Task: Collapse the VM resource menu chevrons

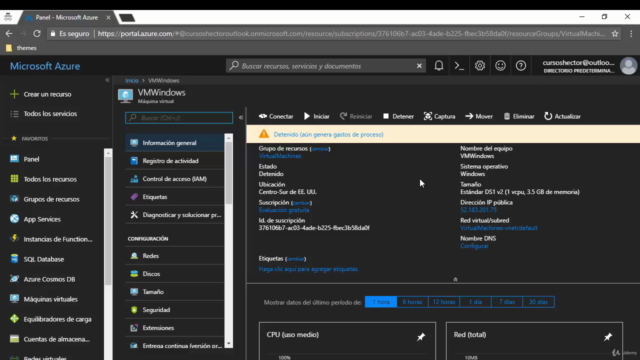Action: (x=241, y=118)
